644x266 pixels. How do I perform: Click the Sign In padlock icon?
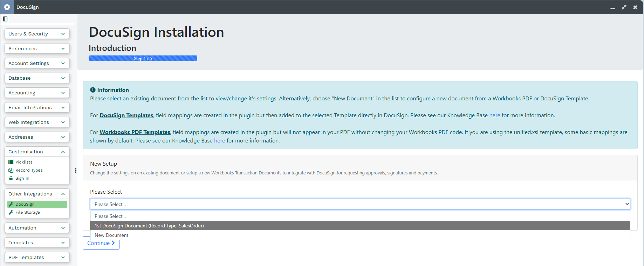coord(11,178)
